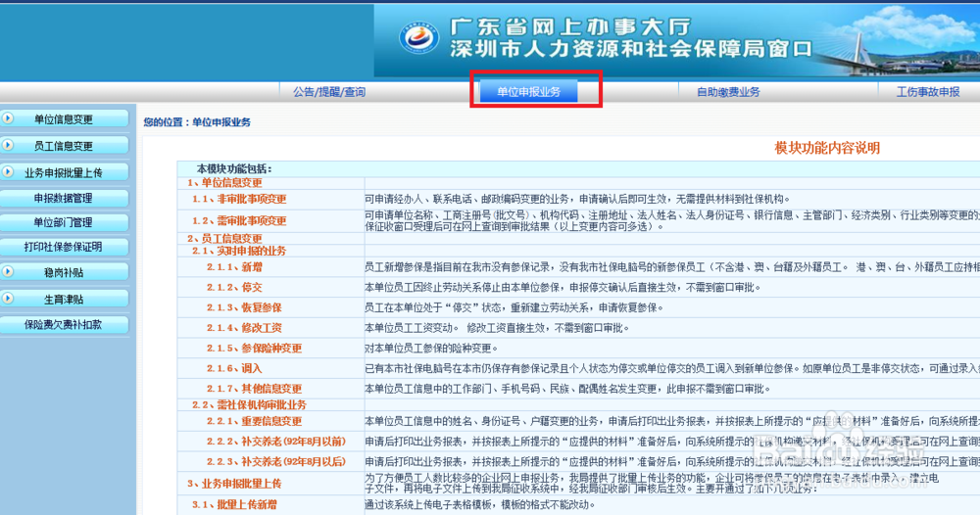980x515 pixels.
Task: Click the 恢复参保 description text
Action: click(x=514, y=307)
